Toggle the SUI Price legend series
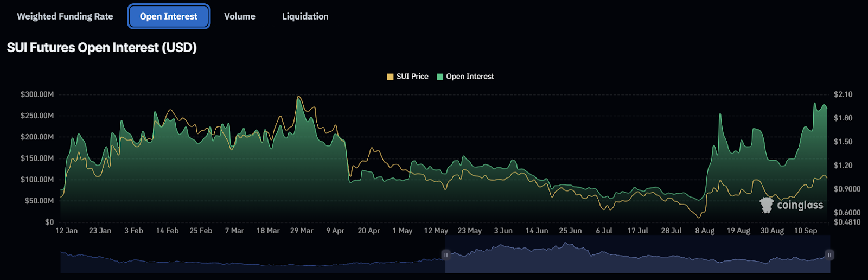 pyautogui.click(x=407, y=77)
